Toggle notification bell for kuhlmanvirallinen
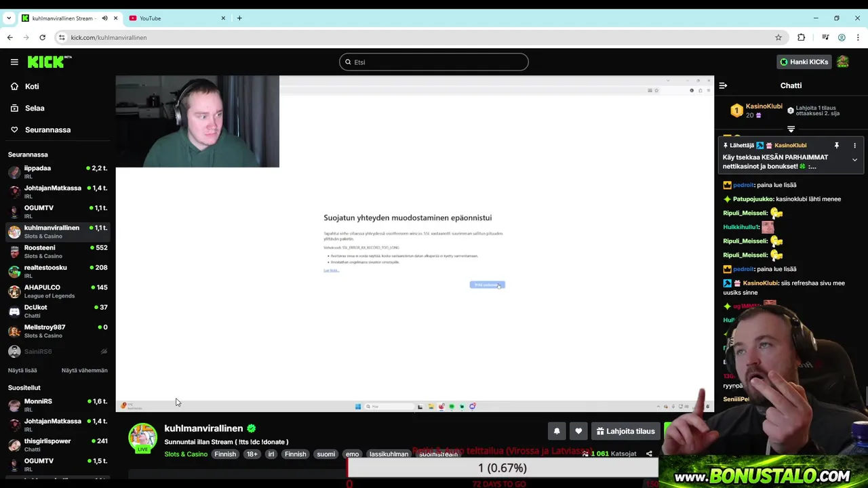Image resolution: width=868 pixels, height=488 pixels. pos(557,431)
